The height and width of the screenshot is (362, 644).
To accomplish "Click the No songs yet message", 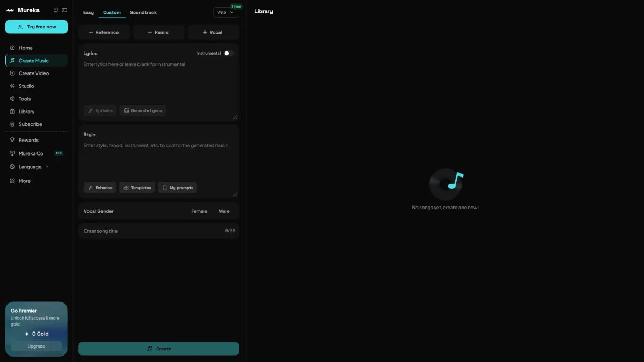I will click(x=445, y=208).
